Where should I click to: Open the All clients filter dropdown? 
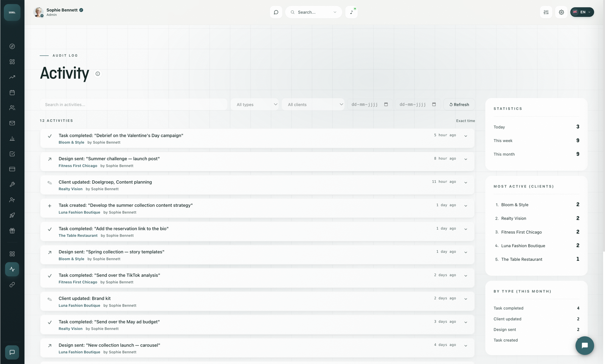tap(313, 104)
